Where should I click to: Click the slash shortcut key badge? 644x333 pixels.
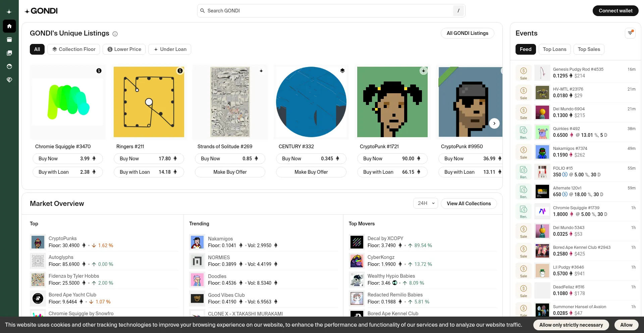coord(459,11)
